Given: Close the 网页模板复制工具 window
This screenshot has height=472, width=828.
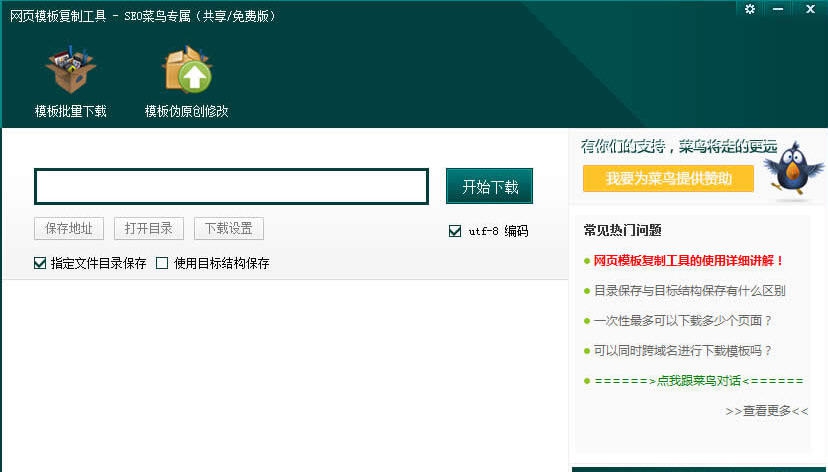Looking at the screenshot, I should pos(811,9).
